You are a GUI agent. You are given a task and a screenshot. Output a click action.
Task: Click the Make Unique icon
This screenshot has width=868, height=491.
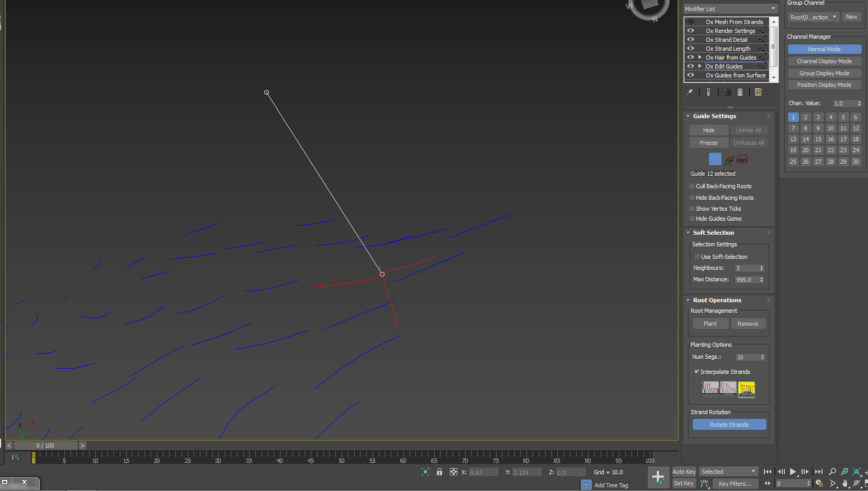(727, 92)
